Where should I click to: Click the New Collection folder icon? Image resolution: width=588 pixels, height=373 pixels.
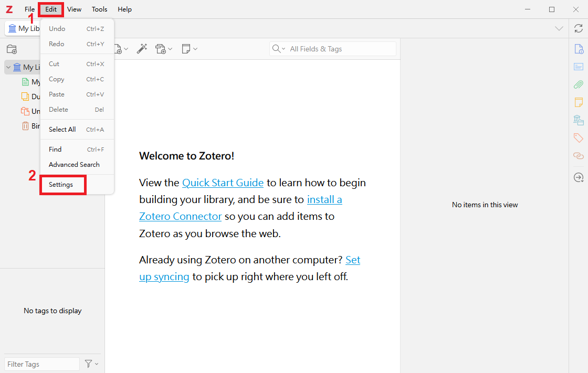coord(12,49)
